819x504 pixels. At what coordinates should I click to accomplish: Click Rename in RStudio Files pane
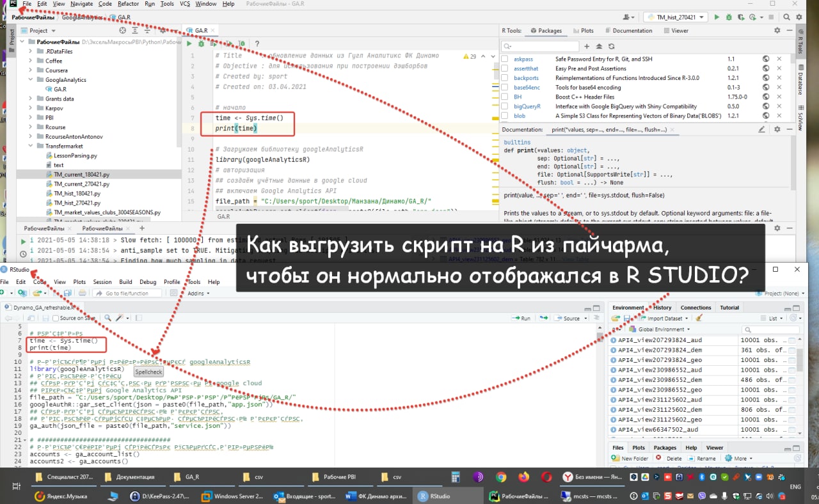click(702, 458)
